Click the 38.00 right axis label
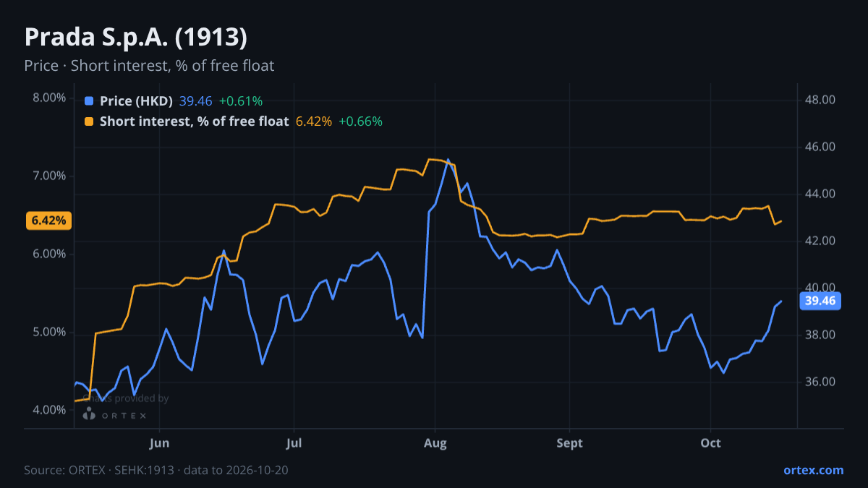This screenshot has width=868, height=488. tap(820, 335)
